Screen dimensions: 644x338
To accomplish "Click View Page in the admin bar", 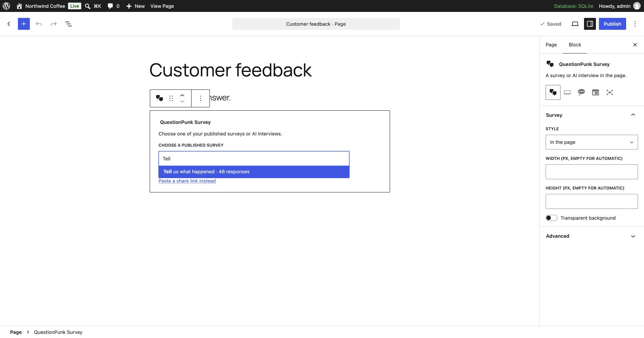I will [x=162, y=6].
